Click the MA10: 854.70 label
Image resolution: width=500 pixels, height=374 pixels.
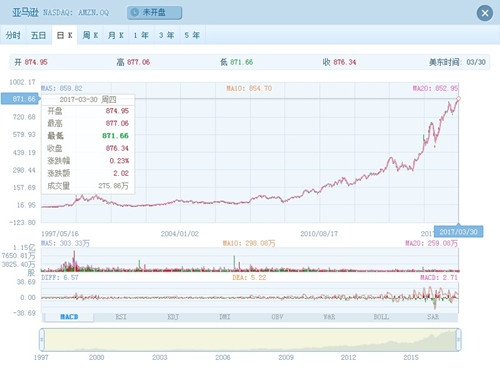[x=249, y=88]
